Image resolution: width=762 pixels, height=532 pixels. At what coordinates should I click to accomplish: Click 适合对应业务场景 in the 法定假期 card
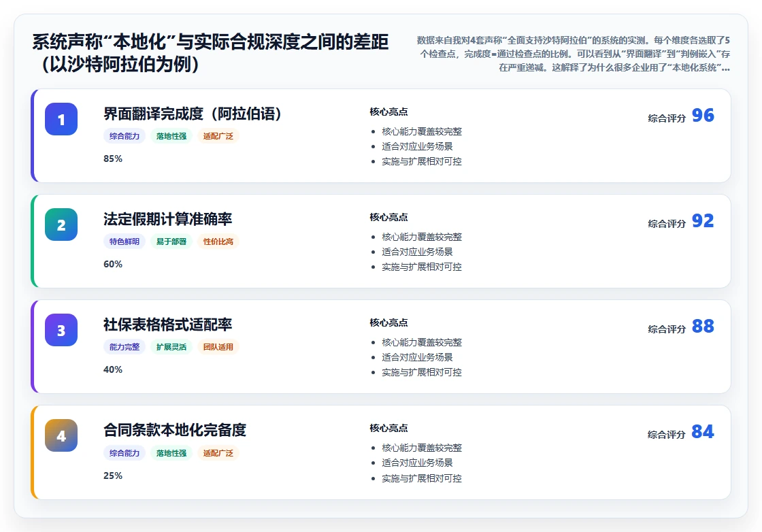(418, 252)
